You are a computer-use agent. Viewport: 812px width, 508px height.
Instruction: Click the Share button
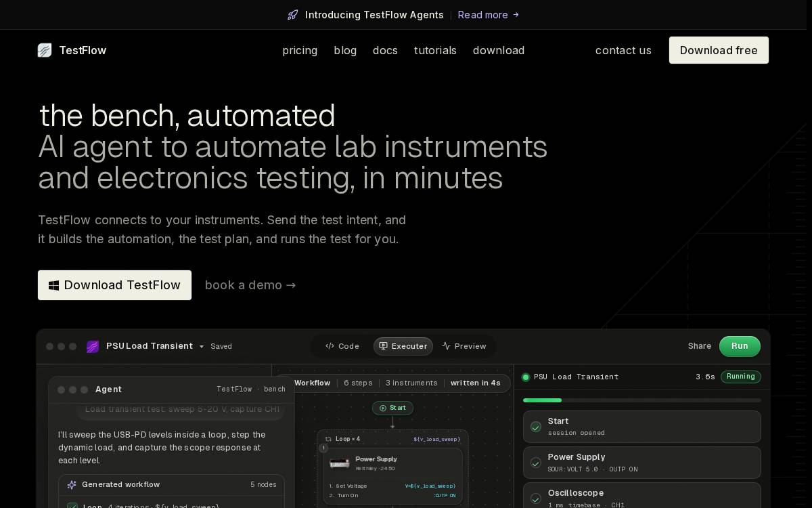click(700, 346)
